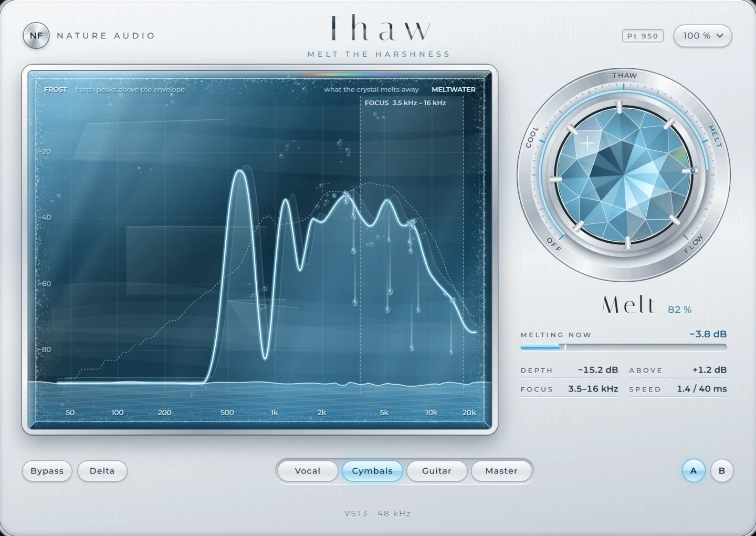Screen dimensions: 756x536
Task: Click the NF Nature Audio logo badge
Action: pyautogui.click(x=36, y=36)
